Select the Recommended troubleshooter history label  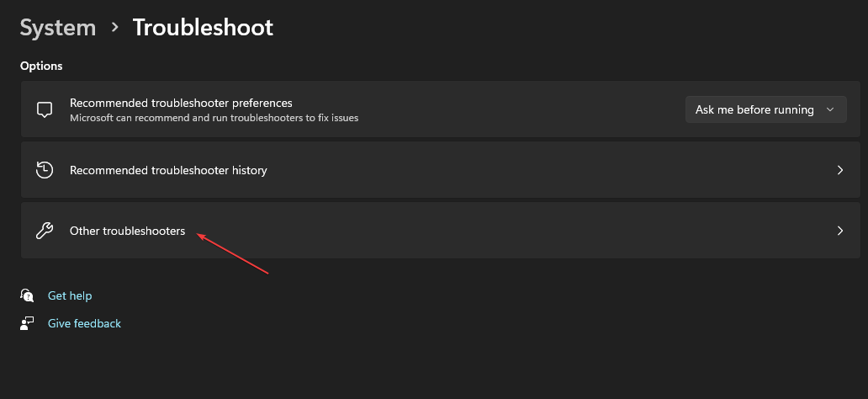(x=168, y=170)
